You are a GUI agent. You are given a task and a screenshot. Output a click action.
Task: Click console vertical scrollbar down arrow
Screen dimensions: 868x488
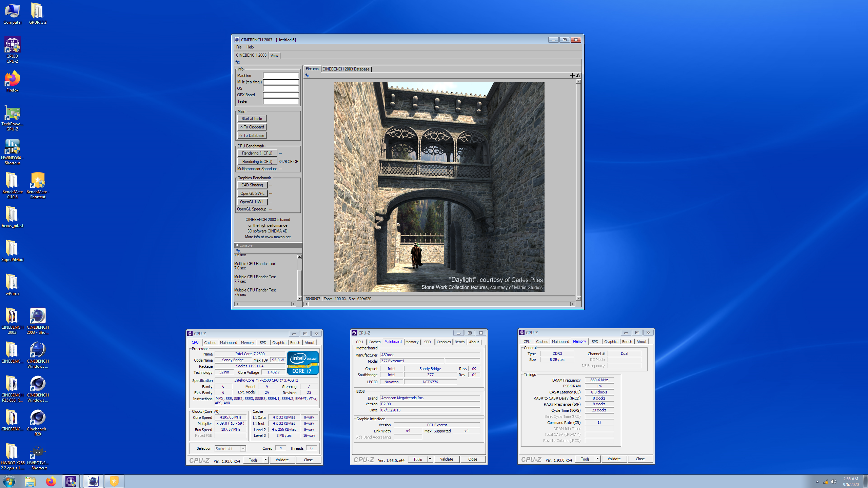pyautogui.click(x=299, y=298)
